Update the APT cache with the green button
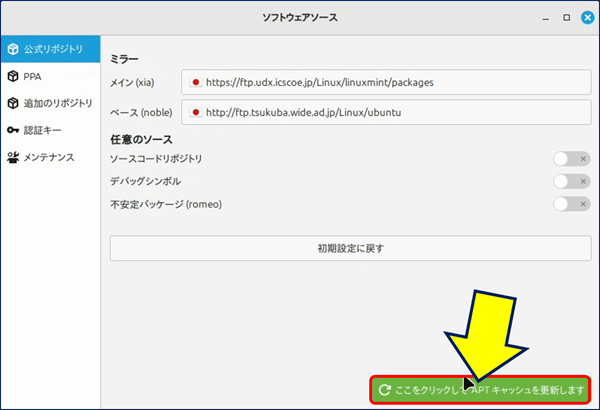The width and height of the screenshot is (600, 410). click(480, 390)
